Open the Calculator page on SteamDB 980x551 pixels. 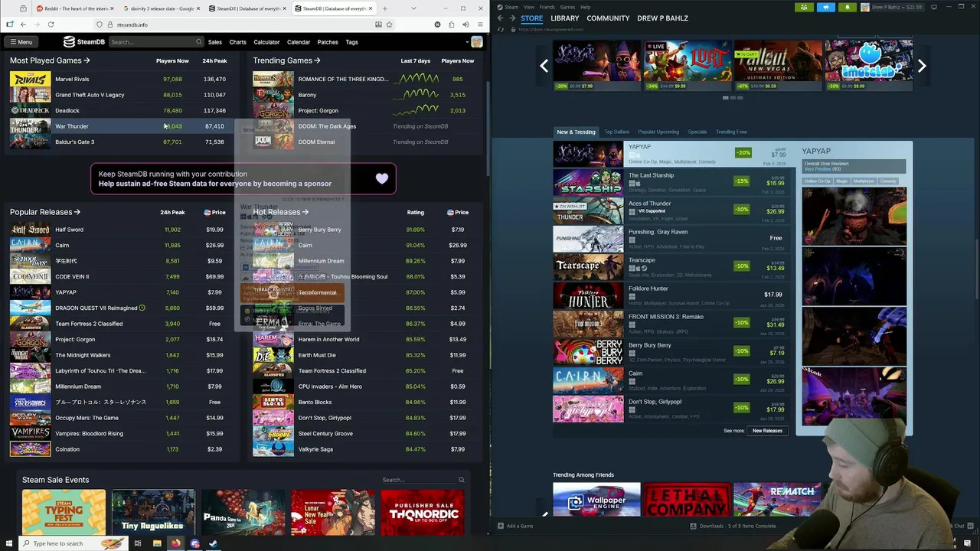[266, 42]
